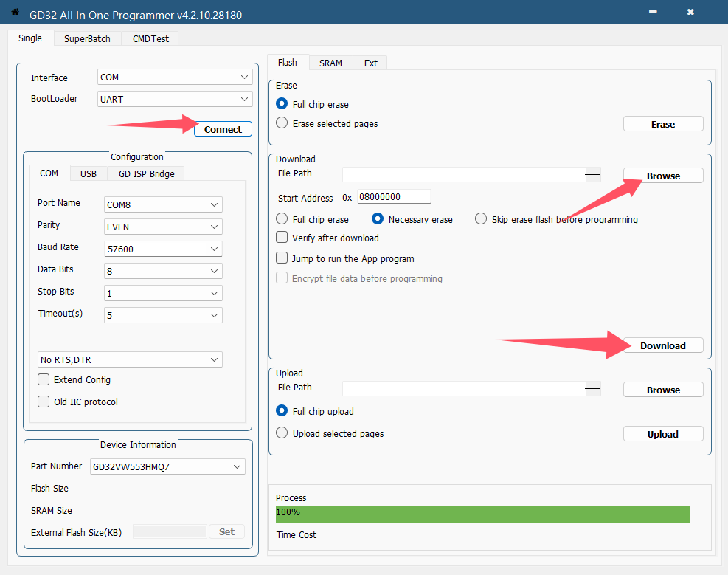Click Browse in the Download section

pyautogui.click(x=663, y=176)
